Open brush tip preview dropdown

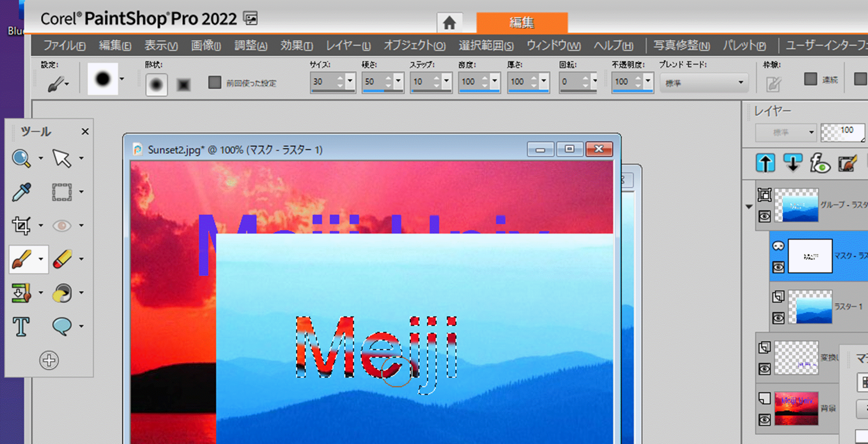point(122,79)
